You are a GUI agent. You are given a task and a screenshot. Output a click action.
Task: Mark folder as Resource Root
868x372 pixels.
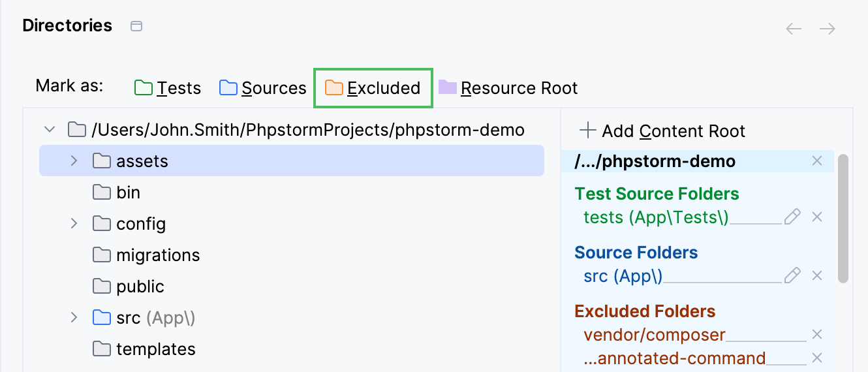click(x=508, y=88)
